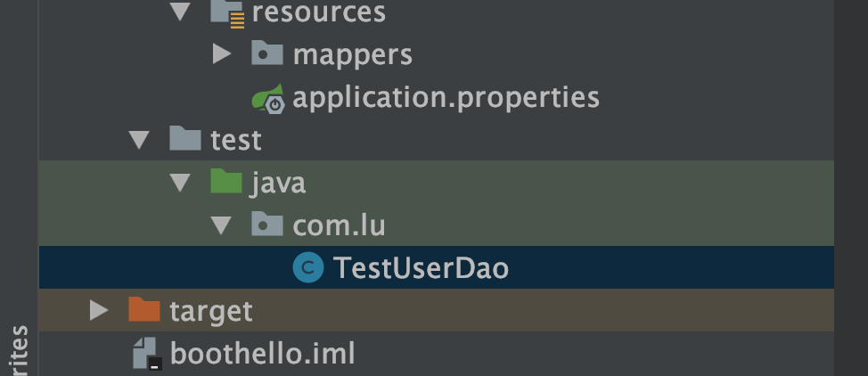Expand the target folder arrow
Viewport: 868px width, 376px height.
point(98,310)
